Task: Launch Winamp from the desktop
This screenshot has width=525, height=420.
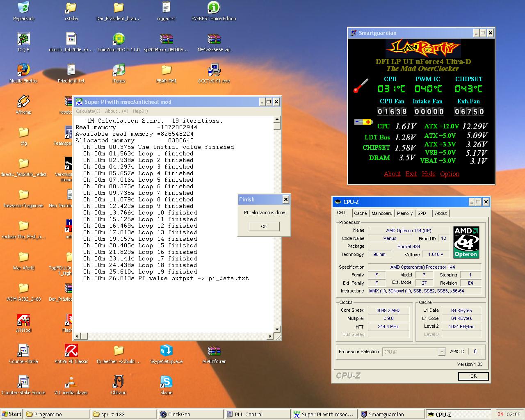Action: (x=23, y=101)
